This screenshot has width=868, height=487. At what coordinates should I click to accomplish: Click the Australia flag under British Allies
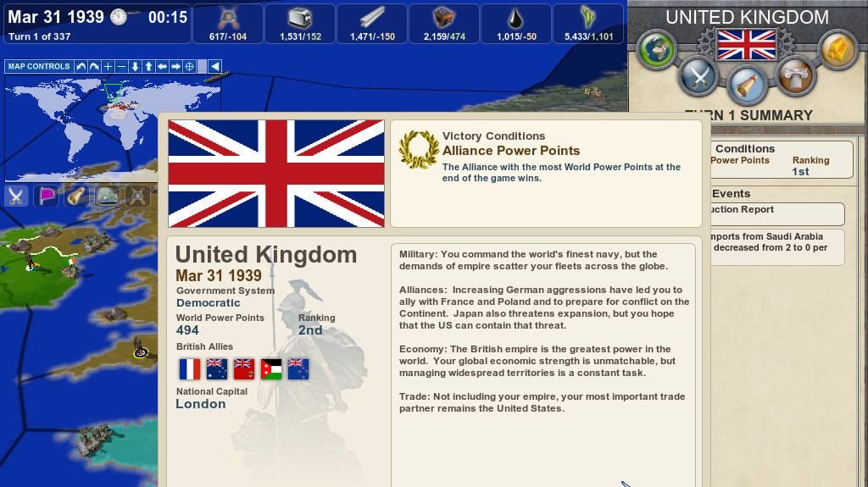click(216, 369)
